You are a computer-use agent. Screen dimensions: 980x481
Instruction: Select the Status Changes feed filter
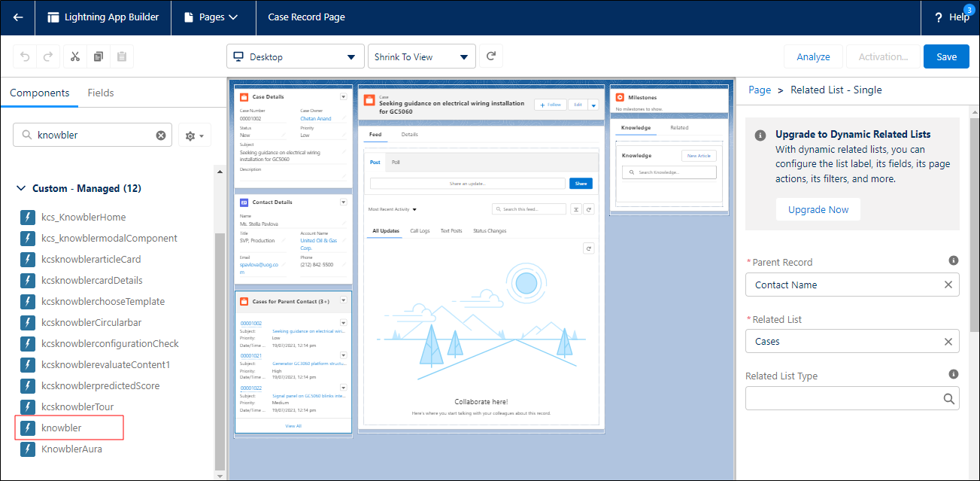(490, 231)
